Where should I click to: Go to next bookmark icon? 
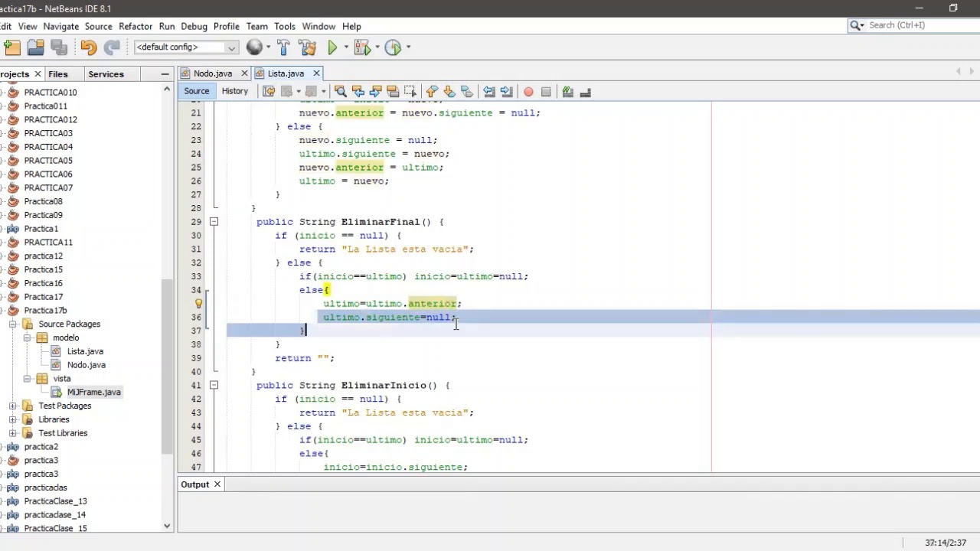449,92
